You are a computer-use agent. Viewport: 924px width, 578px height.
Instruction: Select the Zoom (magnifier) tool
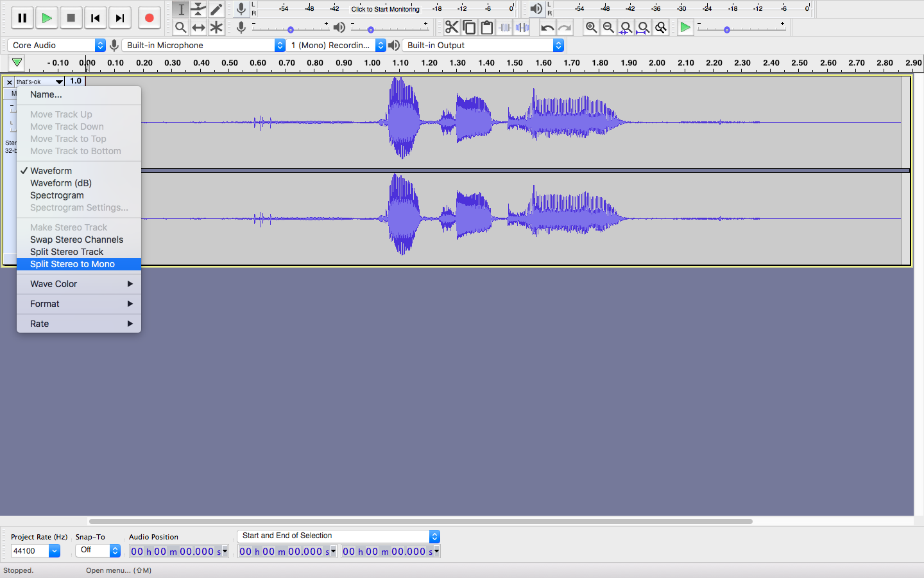(181, 28)
